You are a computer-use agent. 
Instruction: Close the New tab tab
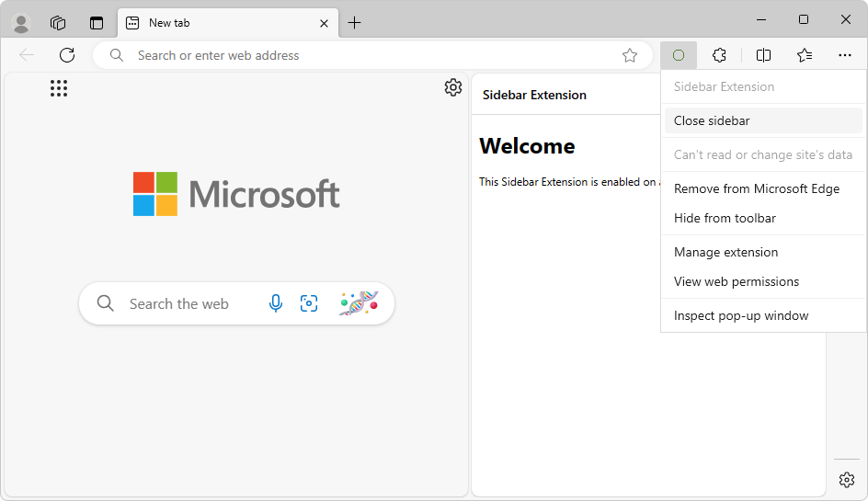coord(324,23)
